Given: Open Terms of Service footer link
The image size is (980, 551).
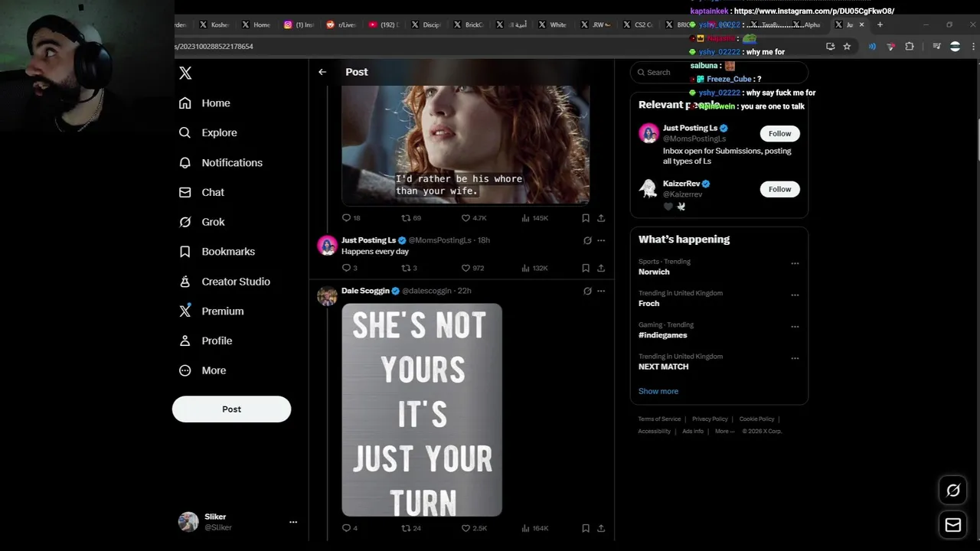Looking at the screenshot, I should click(659, 419).
